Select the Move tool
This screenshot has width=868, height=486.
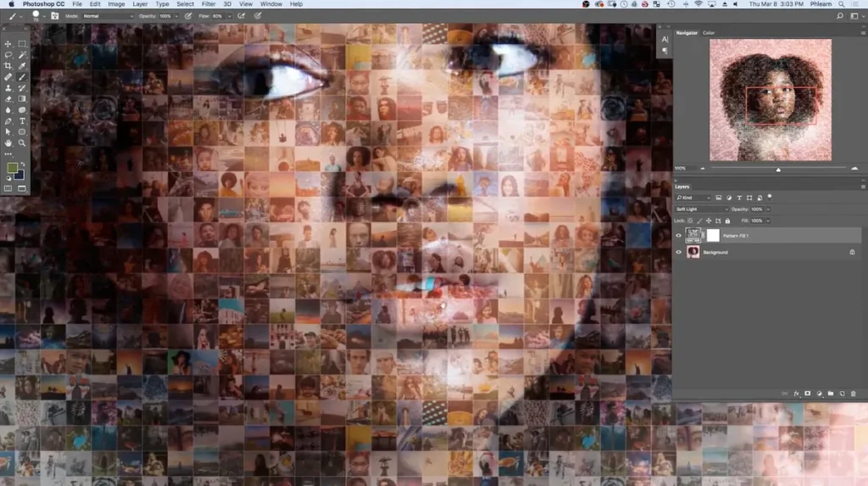(8, 43)
